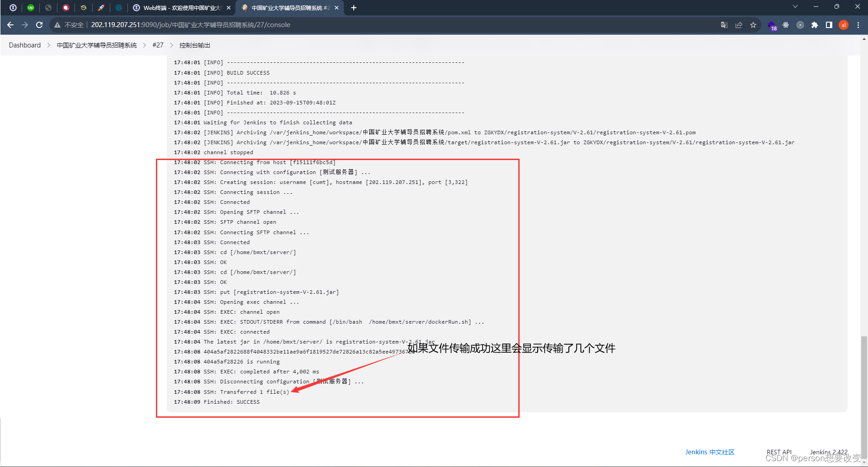The image size is (868, 467).
Task: Click the 'channel stopped' log line
Action: pos(214,152)
